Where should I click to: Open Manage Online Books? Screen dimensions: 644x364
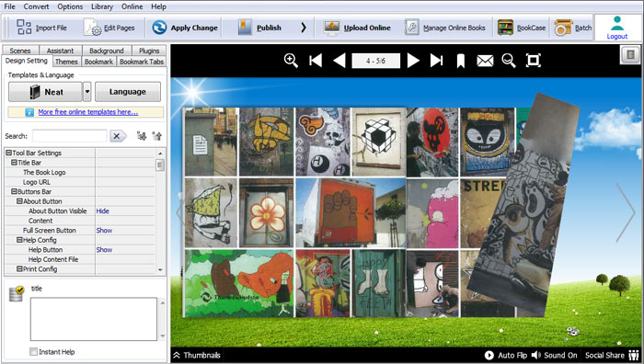click(444, 28)
